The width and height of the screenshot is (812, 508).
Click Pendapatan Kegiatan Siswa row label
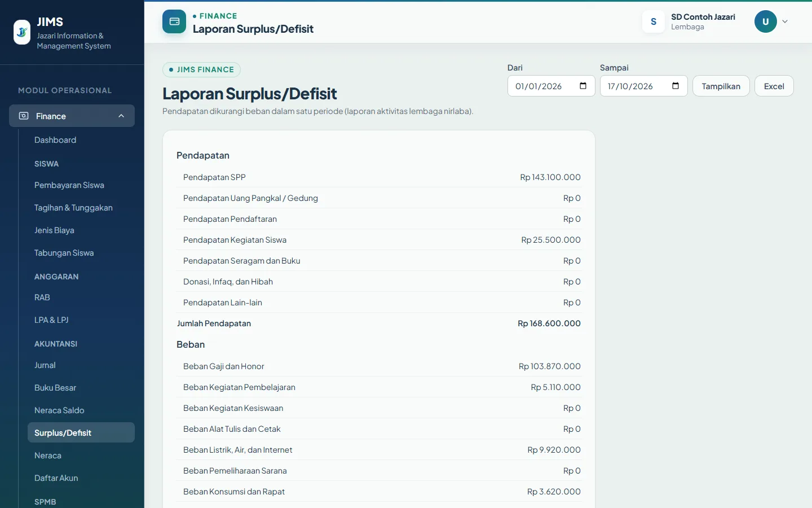click(x=235, y=240)
